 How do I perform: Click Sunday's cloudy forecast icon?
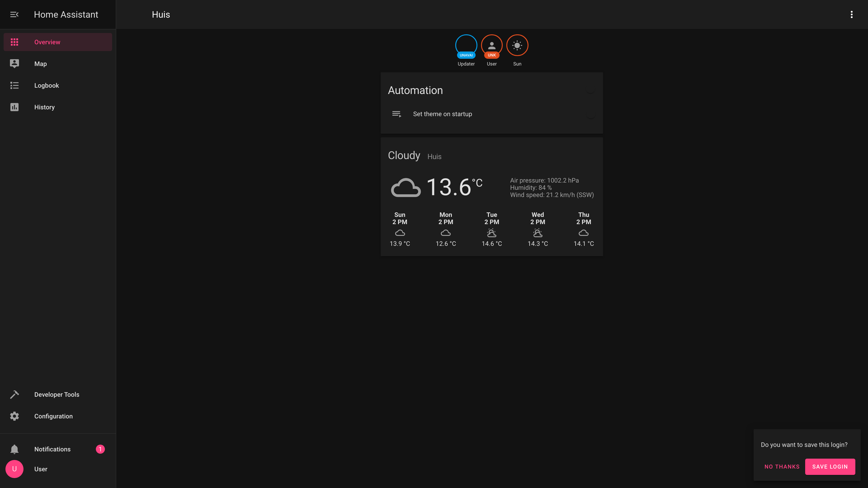400,233
